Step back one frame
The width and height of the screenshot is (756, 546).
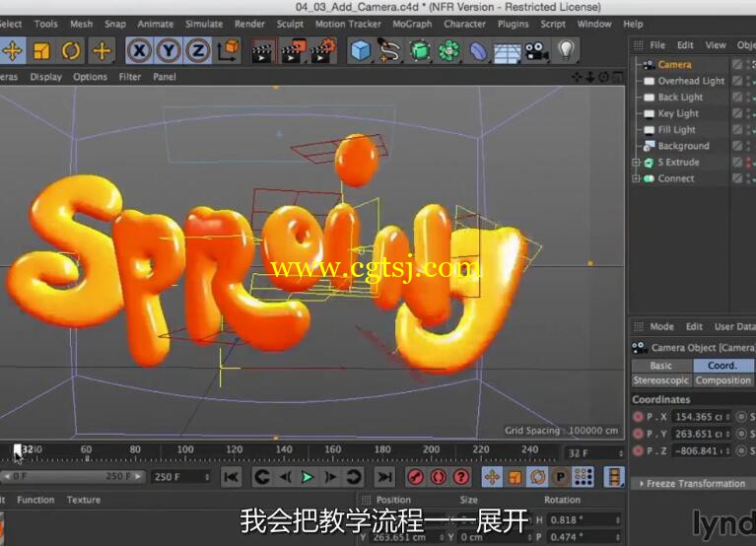pyautogui.click(x=285, y=477)
